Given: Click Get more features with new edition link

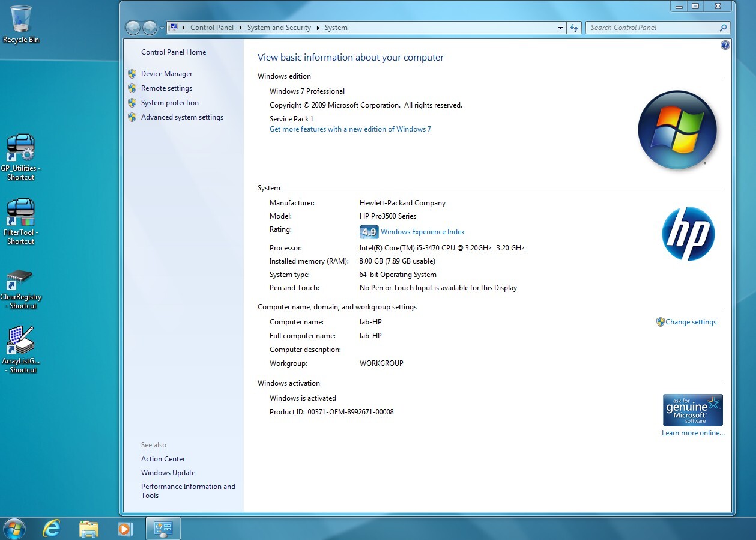Looking at the screenshot, I should 350,129.
